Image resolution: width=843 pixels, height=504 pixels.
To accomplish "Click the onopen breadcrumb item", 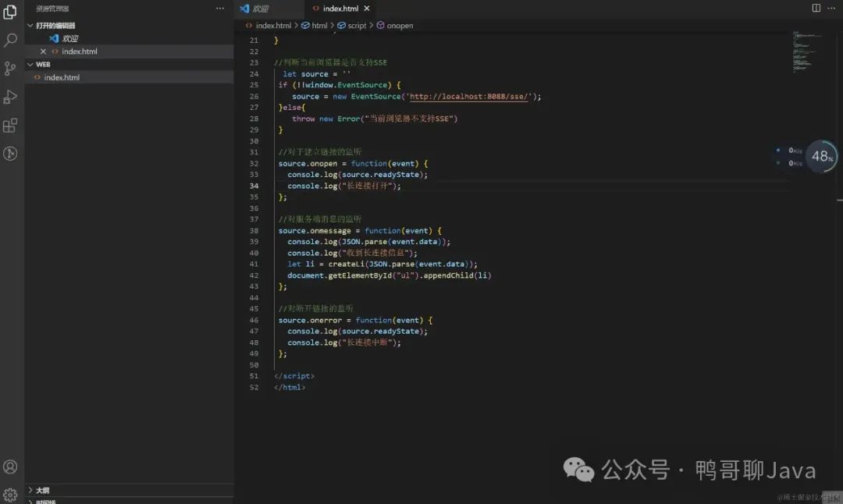I will click(x=400, y=26).
